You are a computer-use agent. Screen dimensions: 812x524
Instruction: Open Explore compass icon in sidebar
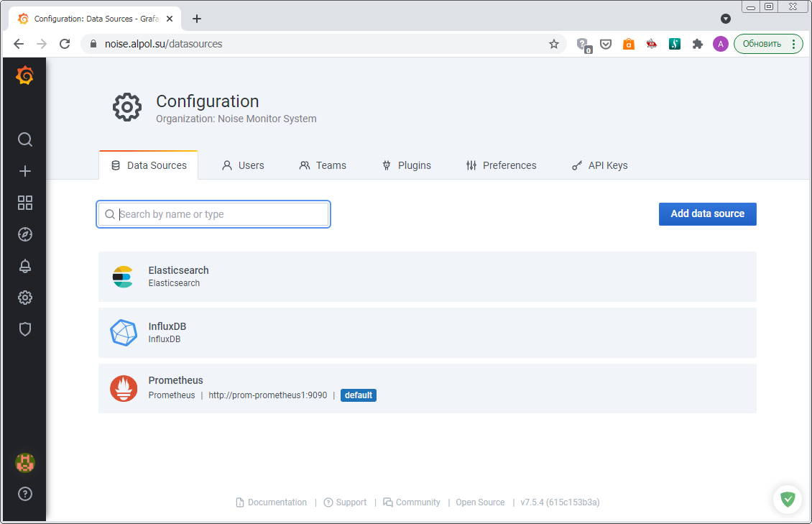pyautogui.click(x=25, y=234)
